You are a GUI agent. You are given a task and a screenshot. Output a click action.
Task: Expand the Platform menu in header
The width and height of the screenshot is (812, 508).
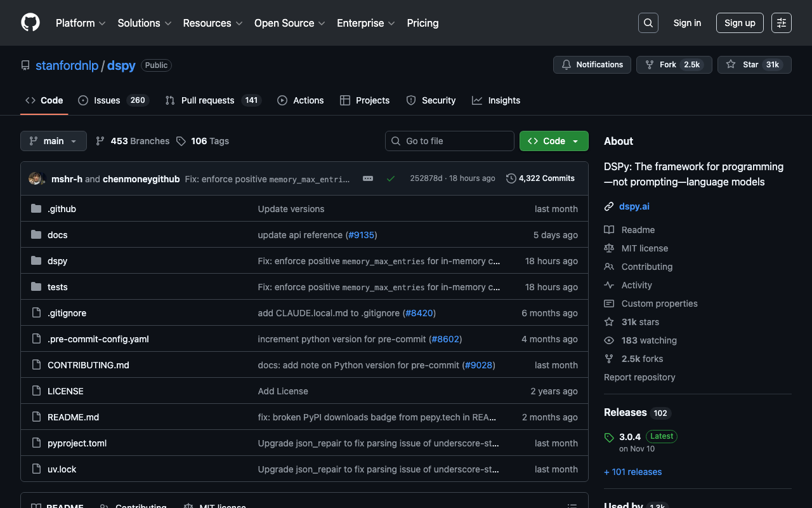pyautogui.click(x=81, y=23)
